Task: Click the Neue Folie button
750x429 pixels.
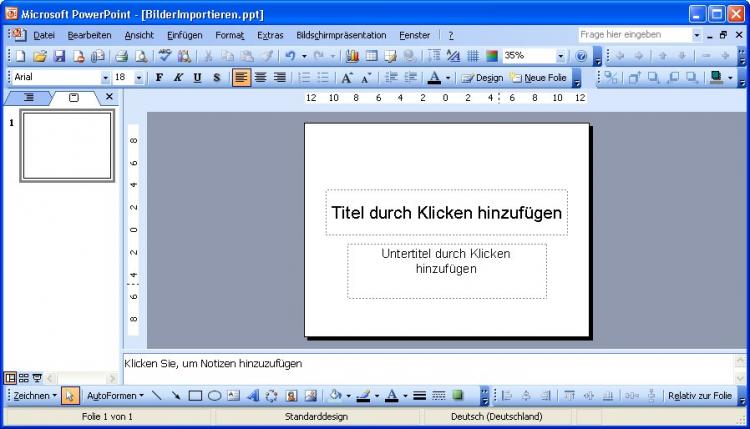Action: [x=539, y=78]
